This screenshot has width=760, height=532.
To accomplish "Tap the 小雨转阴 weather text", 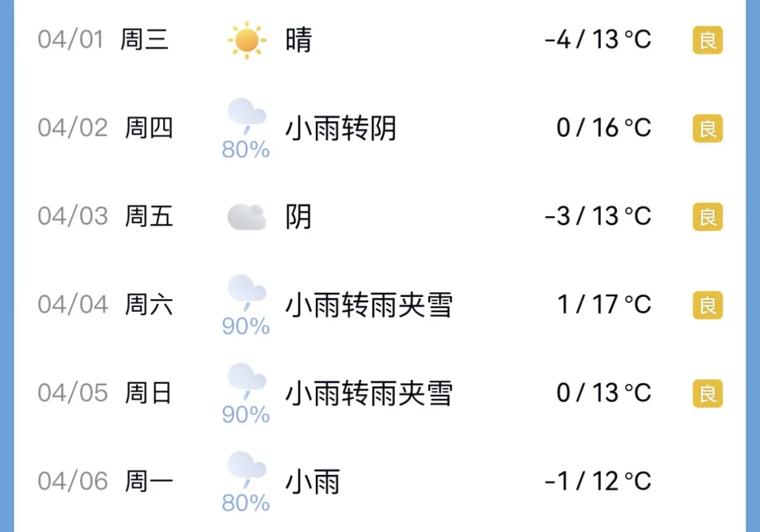I will (x=341, y=129).
